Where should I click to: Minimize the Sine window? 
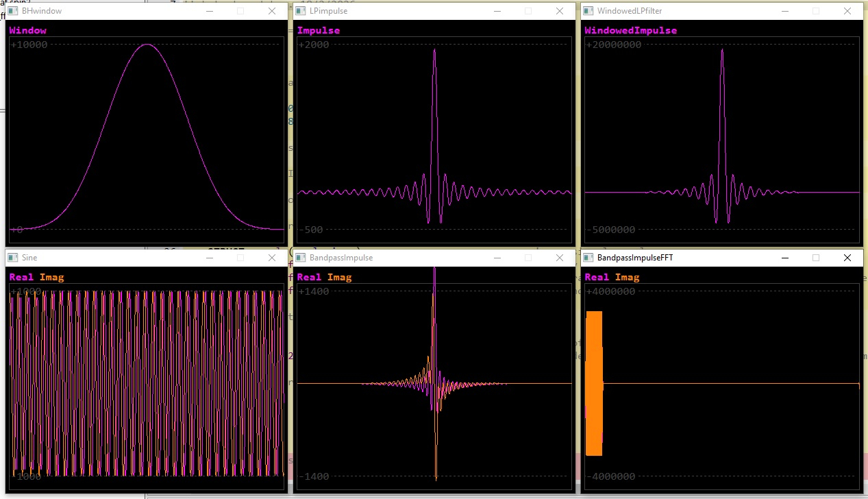(209, 258)
